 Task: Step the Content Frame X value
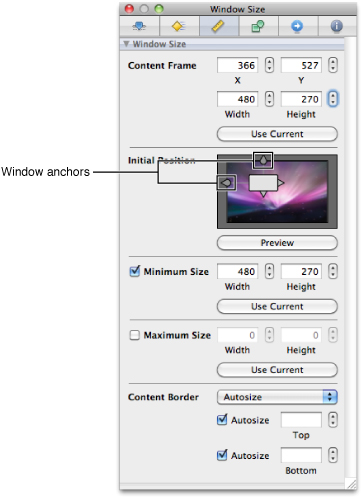(x=269, y=65)
